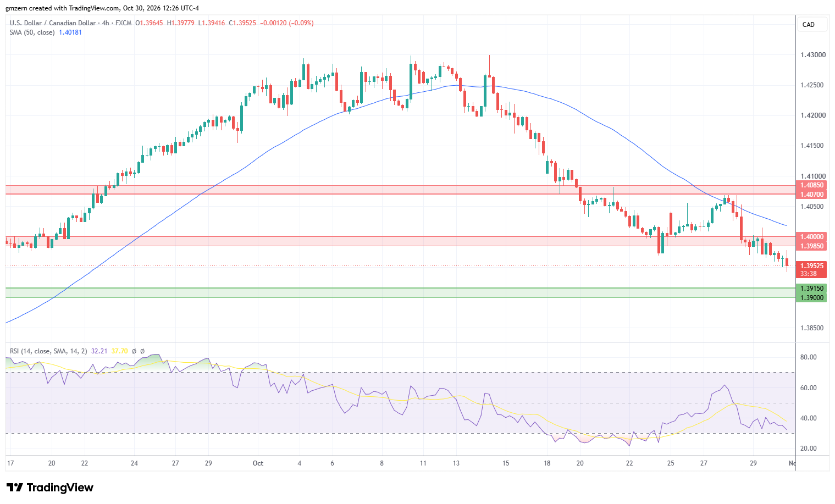Click the open value O1.39645
This screenshot has height=504, width=835.
pyautogui.click(x=149, y=23)
